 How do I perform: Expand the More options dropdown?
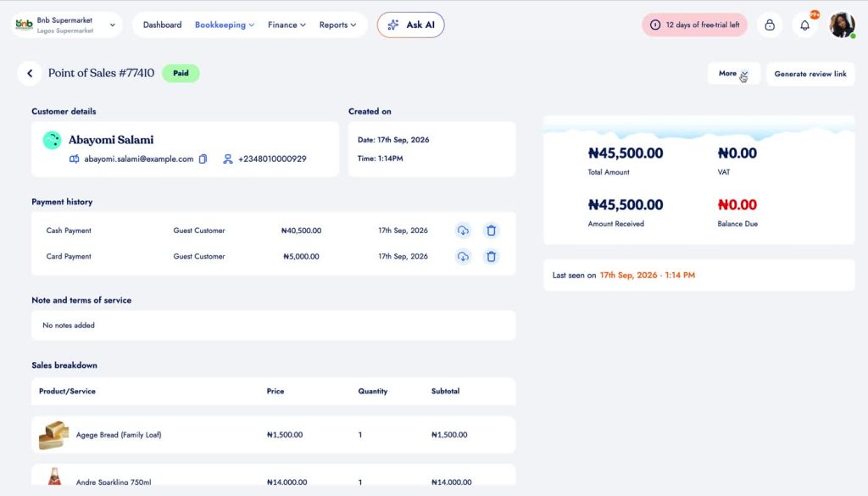point(733,74)
